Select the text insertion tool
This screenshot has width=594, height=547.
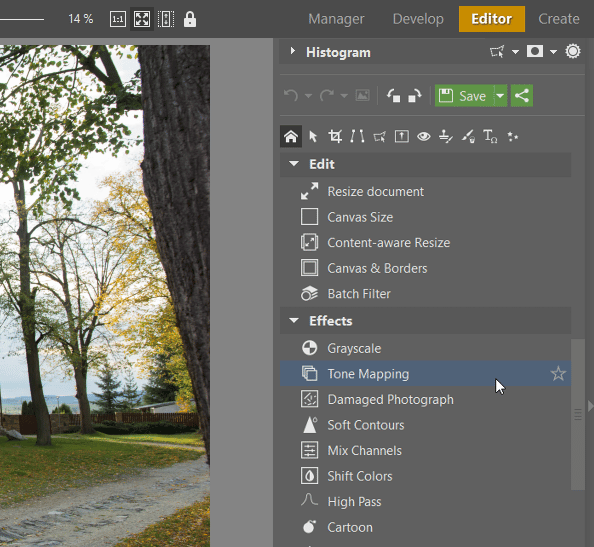coord(490,136)
